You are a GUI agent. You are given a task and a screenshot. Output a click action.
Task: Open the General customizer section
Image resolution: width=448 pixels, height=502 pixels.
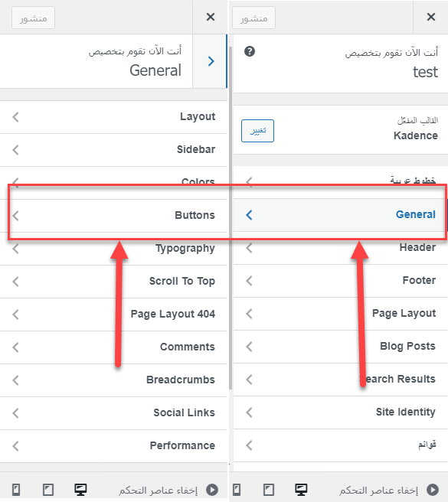[x=340, y=214]
